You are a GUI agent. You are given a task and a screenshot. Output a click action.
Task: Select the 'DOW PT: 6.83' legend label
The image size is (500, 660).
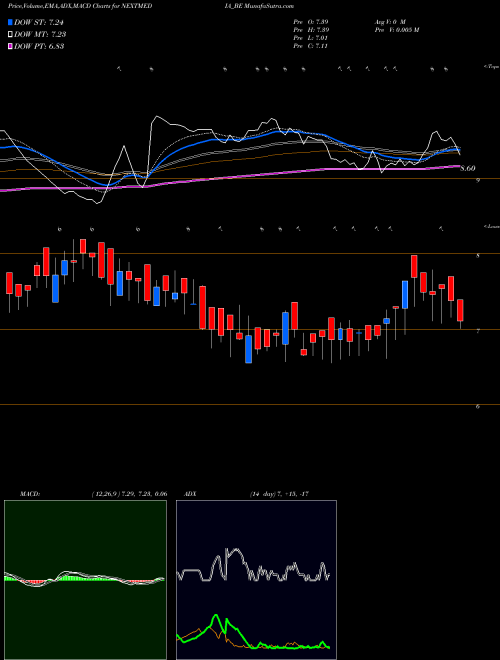[x=39, y=46]
